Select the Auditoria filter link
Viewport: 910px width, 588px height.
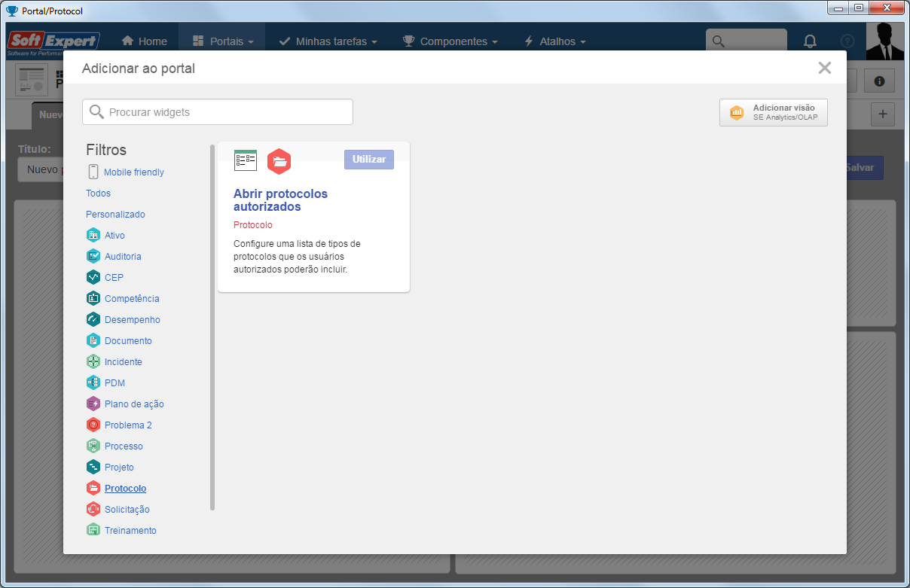point(123,257)
